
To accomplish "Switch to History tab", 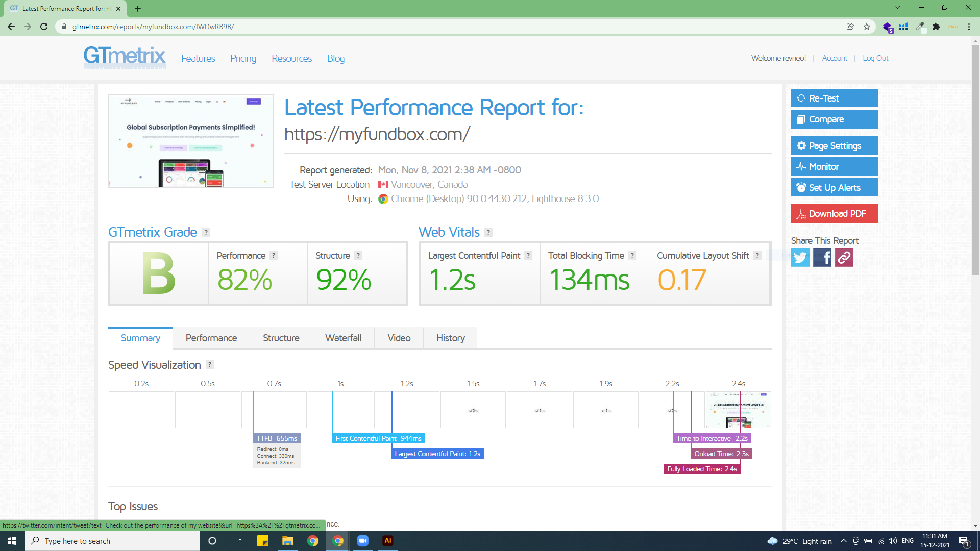I will 451,338.
